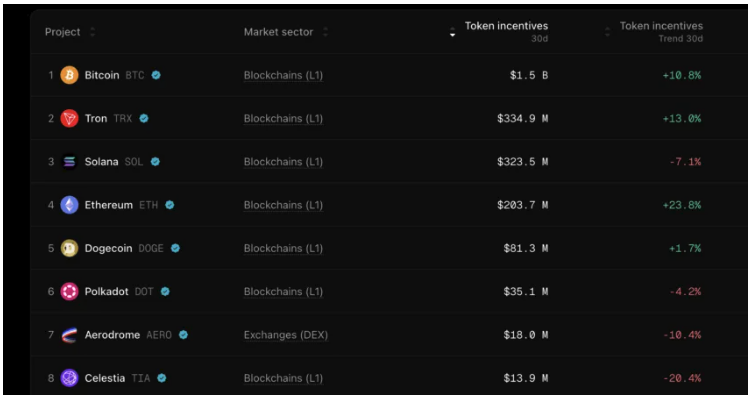754x400 pixels.
Task: Click the Polkadot logo icon
Action: coord(69,292)
